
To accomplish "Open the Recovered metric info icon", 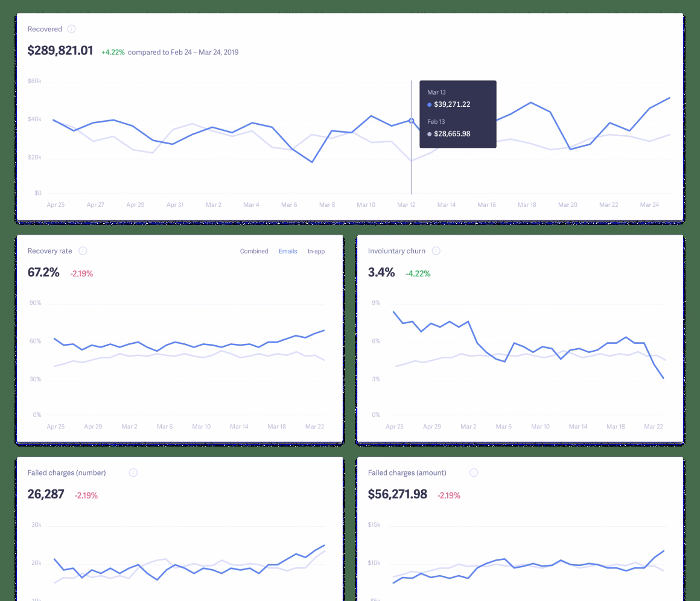I will pyautogui.click(x=71, y=29).
